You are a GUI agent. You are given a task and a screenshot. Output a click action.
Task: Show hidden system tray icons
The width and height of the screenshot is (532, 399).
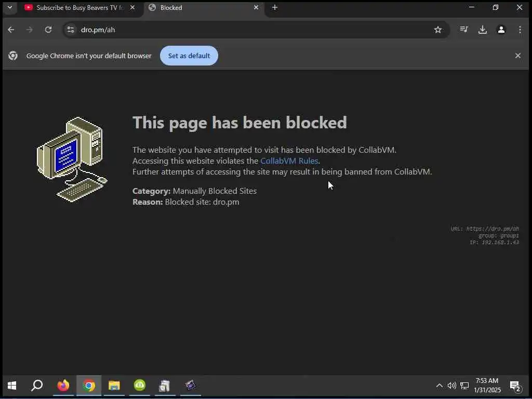coord(440,386)
